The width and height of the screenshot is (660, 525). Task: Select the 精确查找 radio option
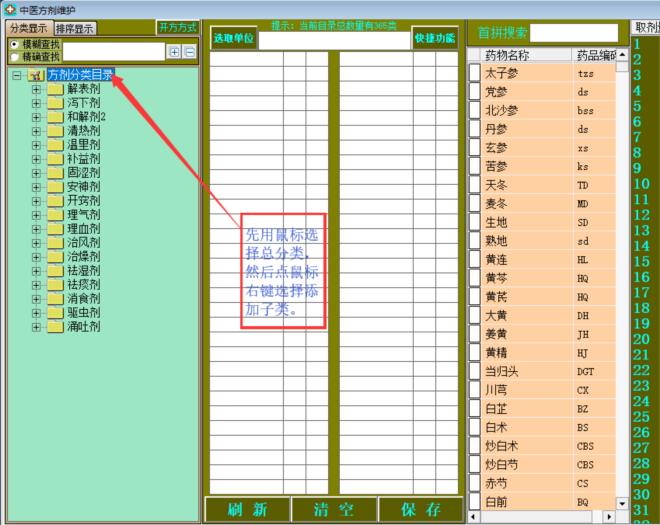[13, 57]
